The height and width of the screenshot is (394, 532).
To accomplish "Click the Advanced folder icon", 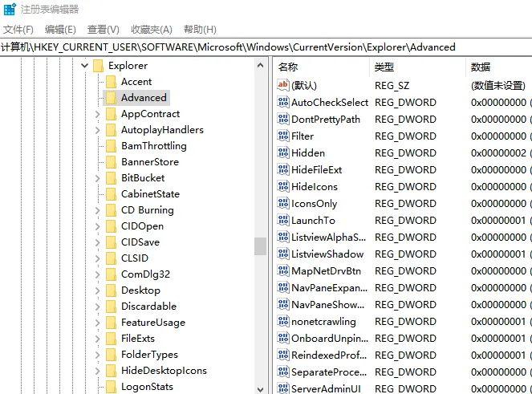I will click(x=111, y=98).
